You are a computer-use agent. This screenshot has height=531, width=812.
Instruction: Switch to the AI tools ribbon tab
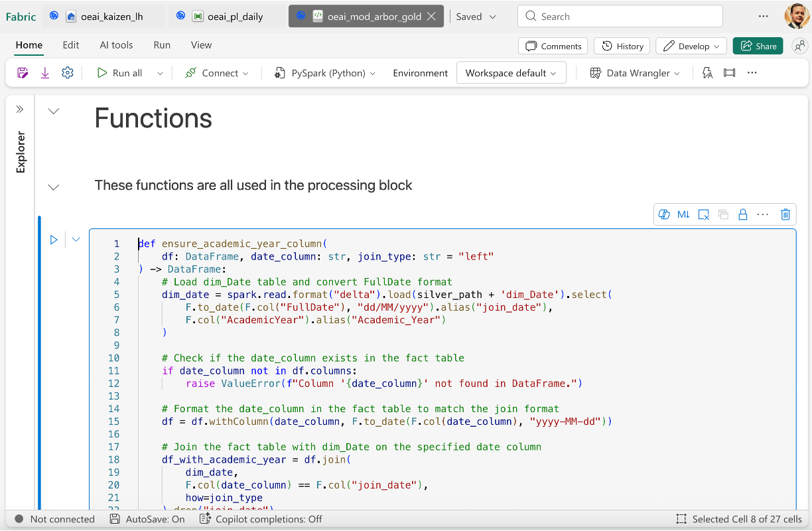[x=116, y=45]
